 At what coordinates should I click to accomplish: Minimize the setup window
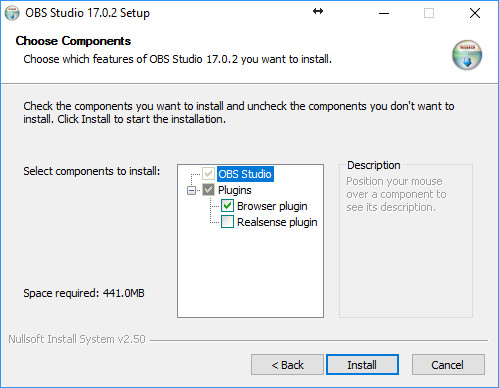(x=384, y=13)
